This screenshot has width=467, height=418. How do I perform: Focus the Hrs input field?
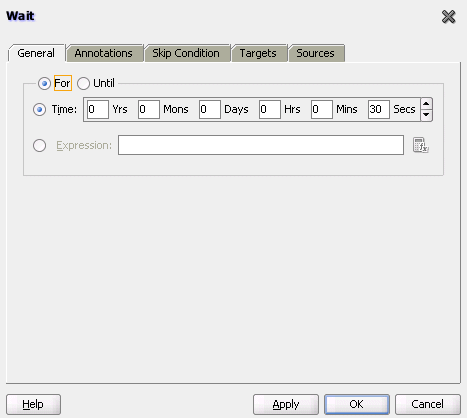[270, 109]
